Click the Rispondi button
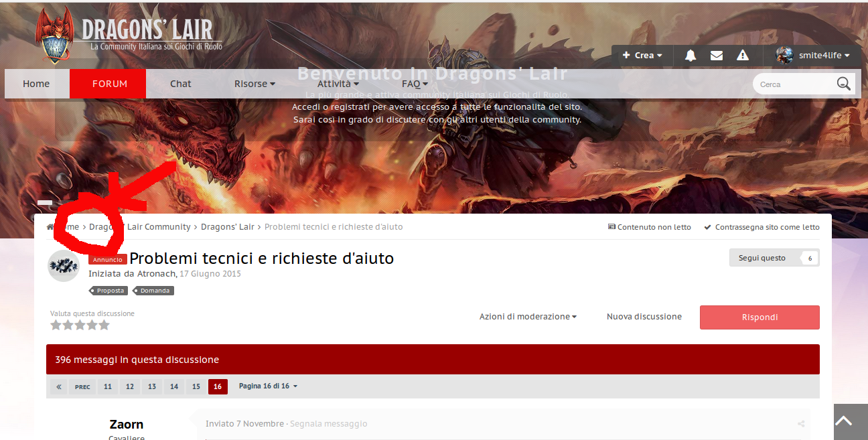The width and height of the screenshot is (868, 440). click(759, 317)
